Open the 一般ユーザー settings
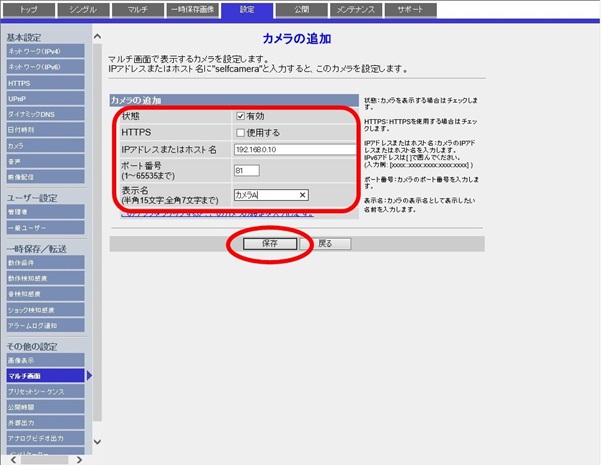Viewport: 601px width, 465px height. coord(45,227)
